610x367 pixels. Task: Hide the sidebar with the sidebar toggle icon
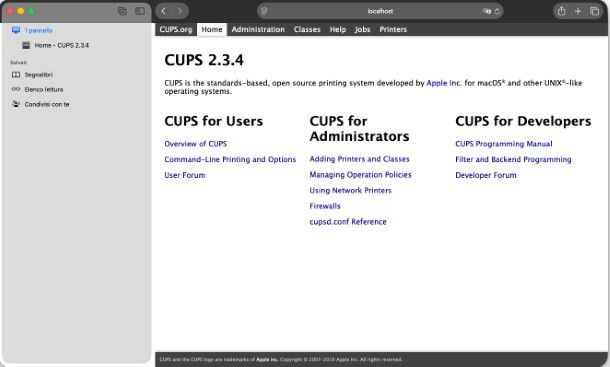click(x=140, y=11)
